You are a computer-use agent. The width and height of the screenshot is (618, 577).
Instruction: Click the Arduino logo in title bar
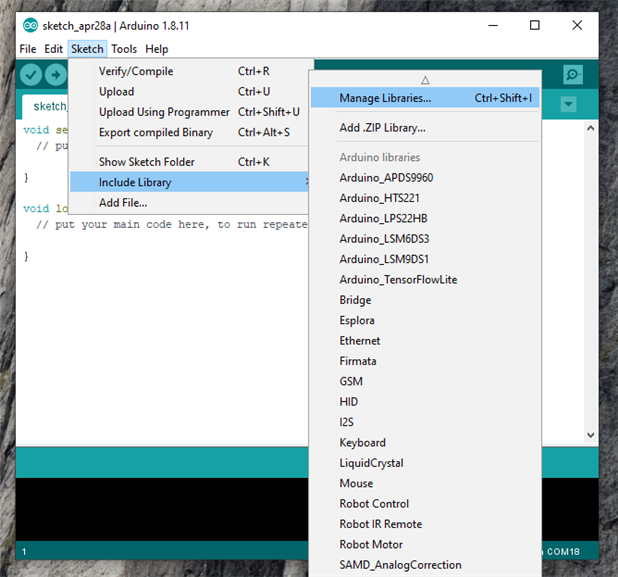[30, 25]
